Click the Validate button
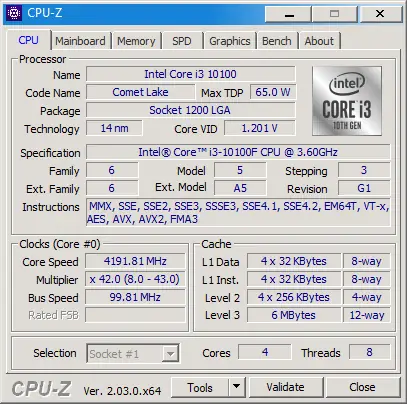 (x=286, y=387)
